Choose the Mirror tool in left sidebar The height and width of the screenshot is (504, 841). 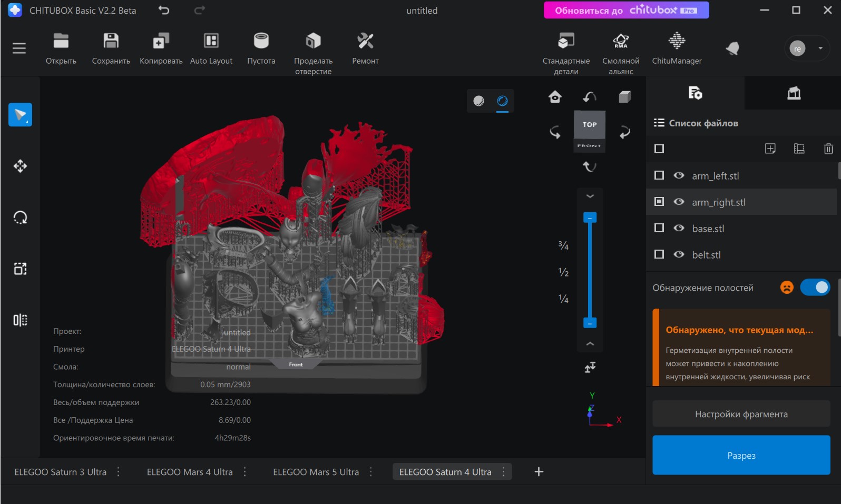pos(20,320)
